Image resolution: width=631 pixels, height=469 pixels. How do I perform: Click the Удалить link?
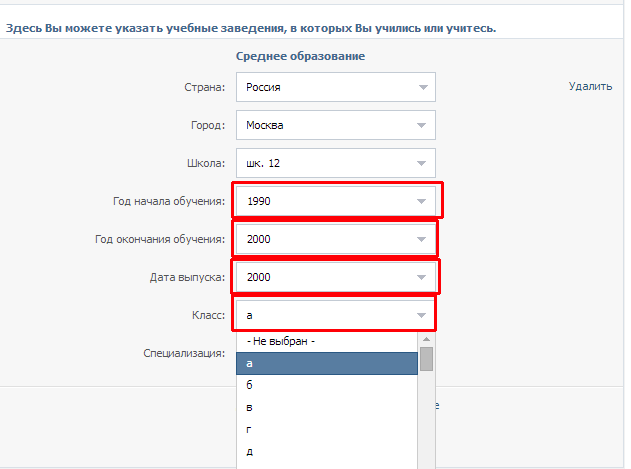point(590,86)
